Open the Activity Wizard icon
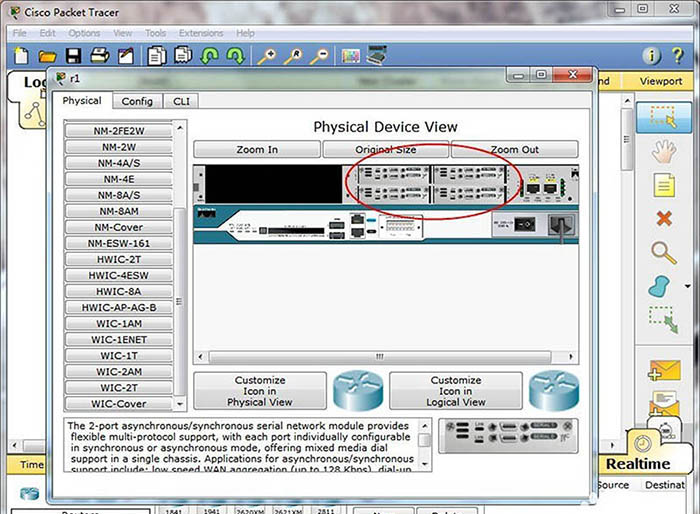The width and height of the screenshot is (700, 514). pos(126,56)
